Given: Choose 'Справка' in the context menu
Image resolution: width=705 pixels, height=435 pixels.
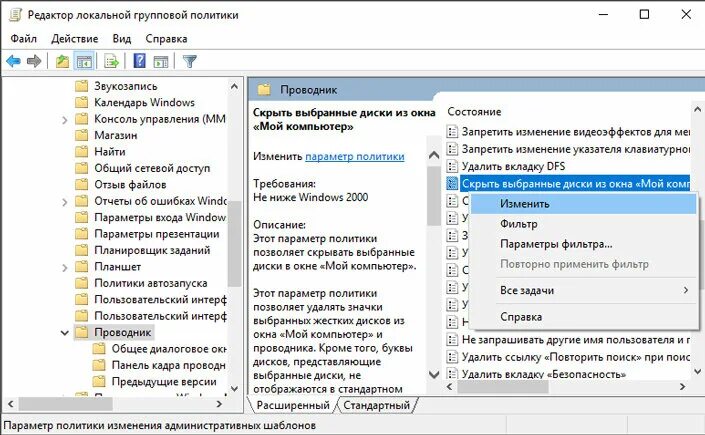Looking at the screenshot, I should 584,317.
